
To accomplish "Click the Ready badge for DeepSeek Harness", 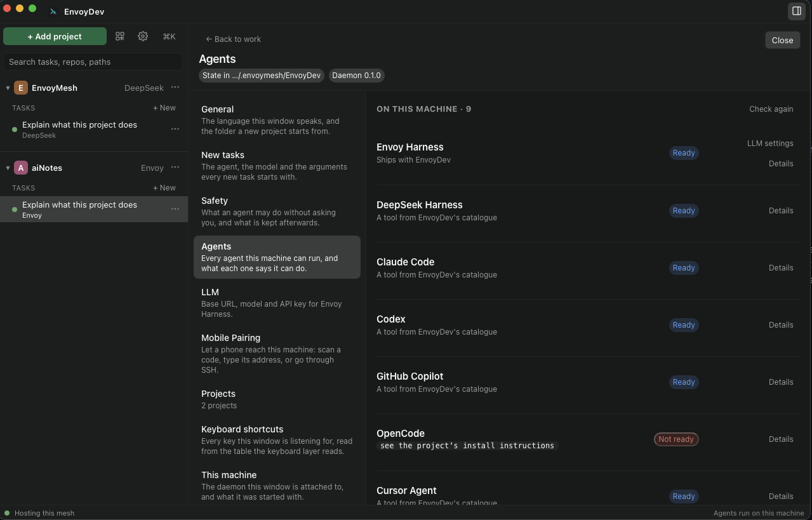I will (x=684, y=211).
